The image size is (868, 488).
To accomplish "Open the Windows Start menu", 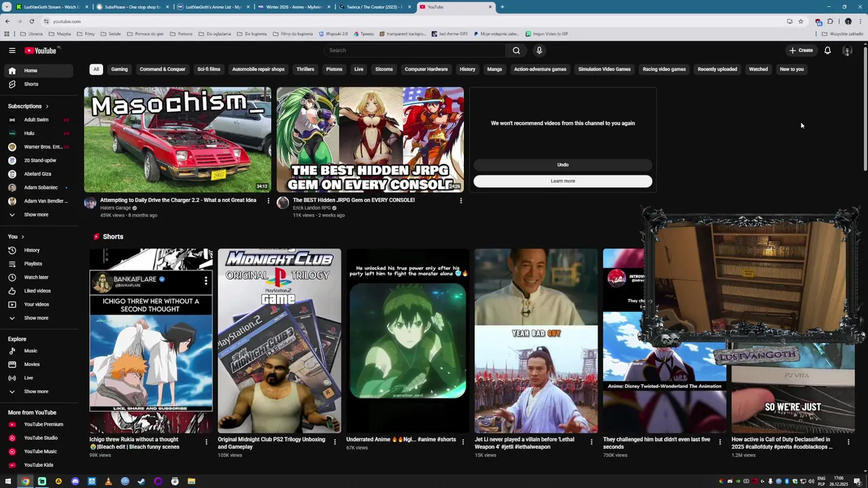I will point(8,481).
